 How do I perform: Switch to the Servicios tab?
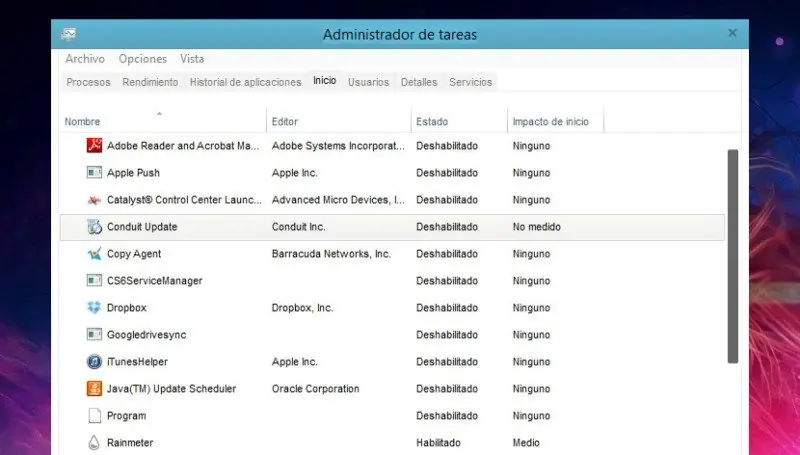[x=470, y=82]
